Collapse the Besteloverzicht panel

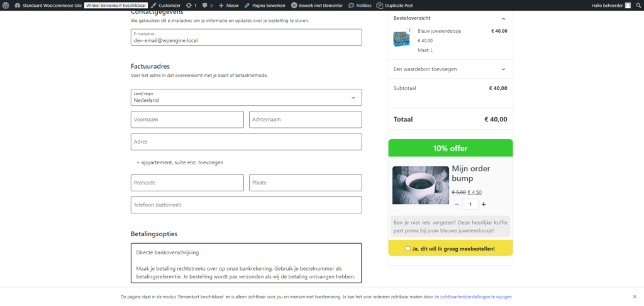coord(503,18)
